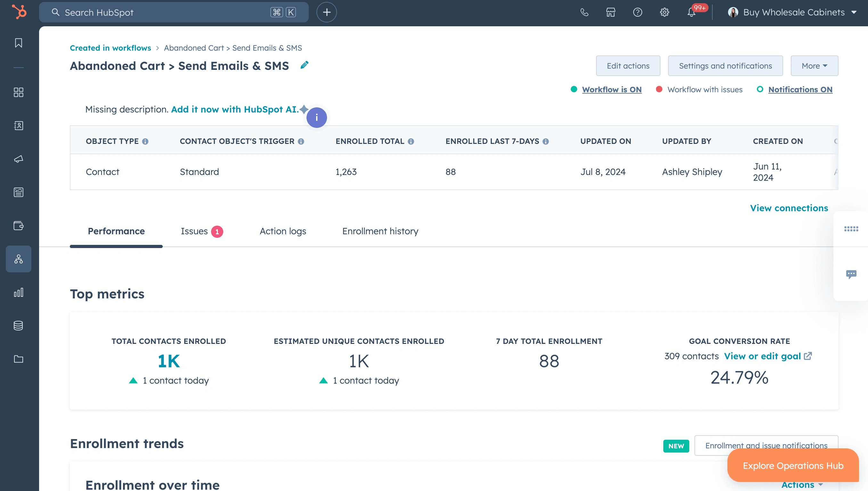Click the plus create button in top bar
This screenshot has width=868, height=491.
coord(326,12)
